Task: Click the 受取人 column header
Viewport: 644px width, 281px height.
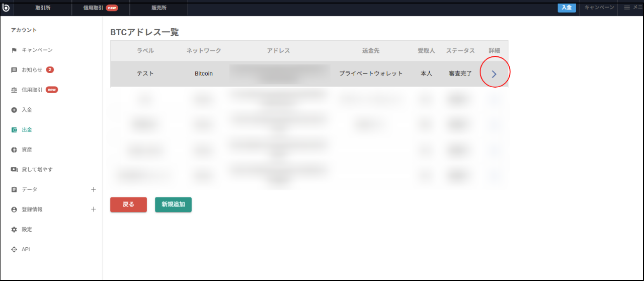Action: [426, 51]
